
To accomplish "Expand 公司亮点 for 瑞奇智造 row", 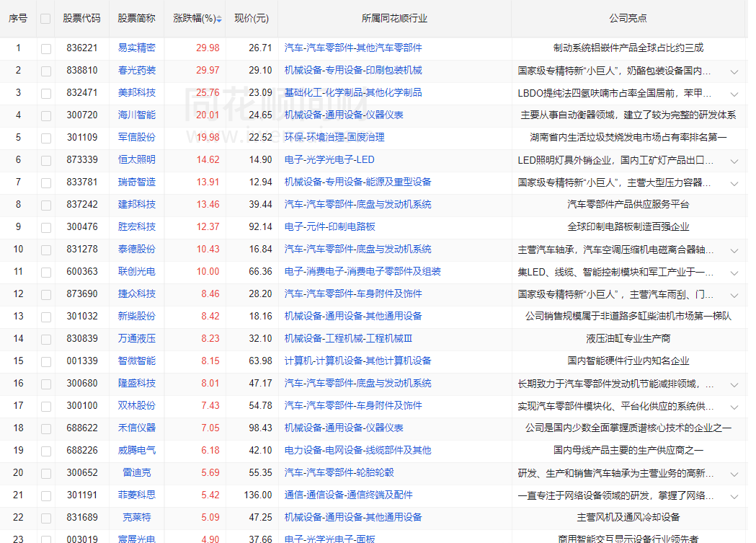I will tap(734, 184).
